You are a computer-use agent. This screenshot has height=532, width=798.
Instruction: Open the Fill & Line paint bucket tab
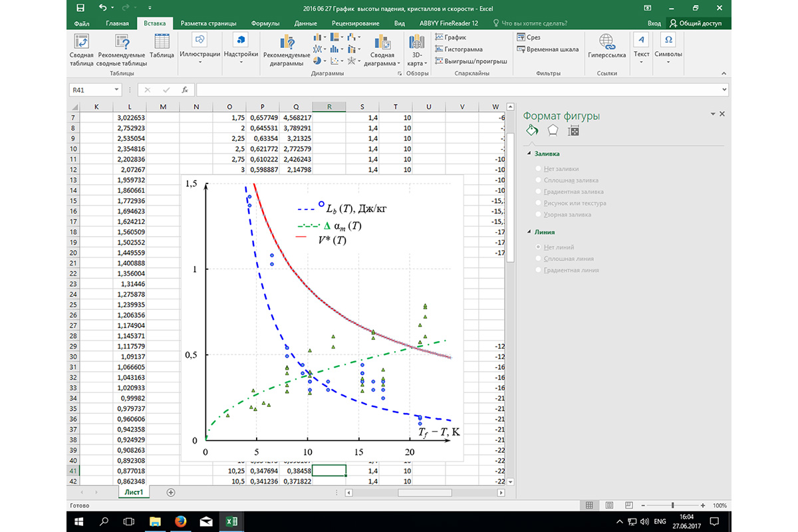(x=531, y=130)
